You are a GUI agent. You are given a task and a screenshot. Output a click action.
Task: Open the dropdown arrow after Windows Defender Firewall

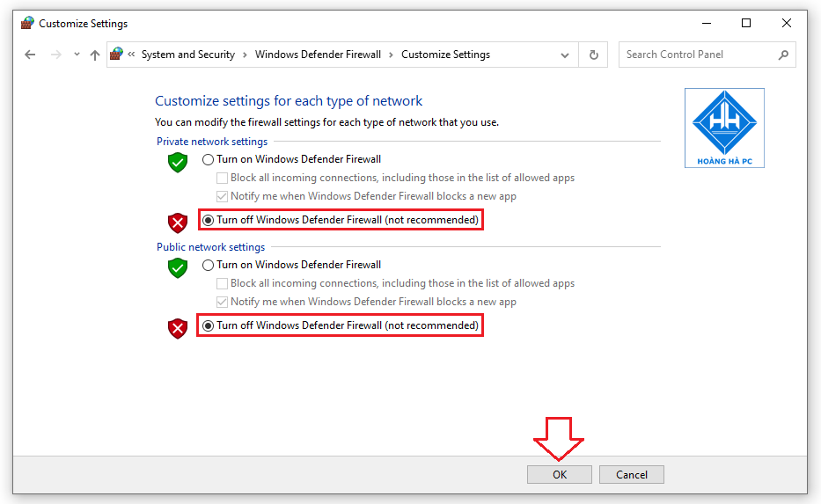(x=391, y=55)
